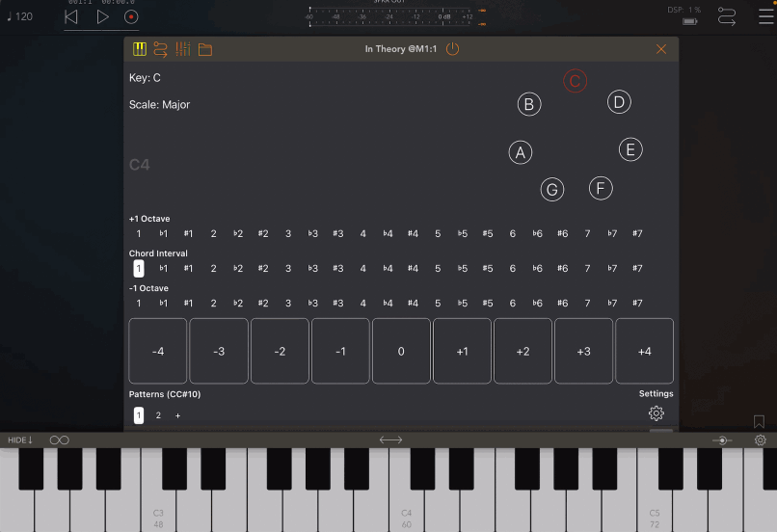Select note A in the scale circle
Screen dimensions: 777x532
tap(521, 152)
